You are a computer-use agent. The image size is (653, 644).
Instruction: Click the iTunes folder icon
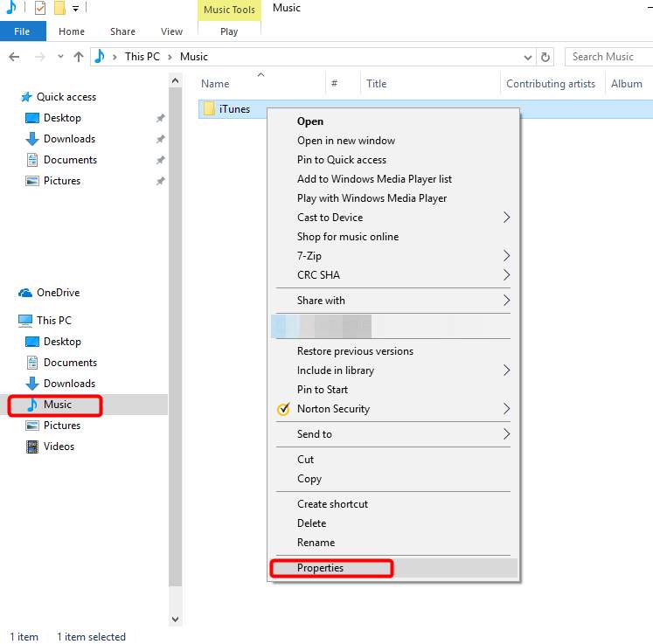(x=209, y=109)
